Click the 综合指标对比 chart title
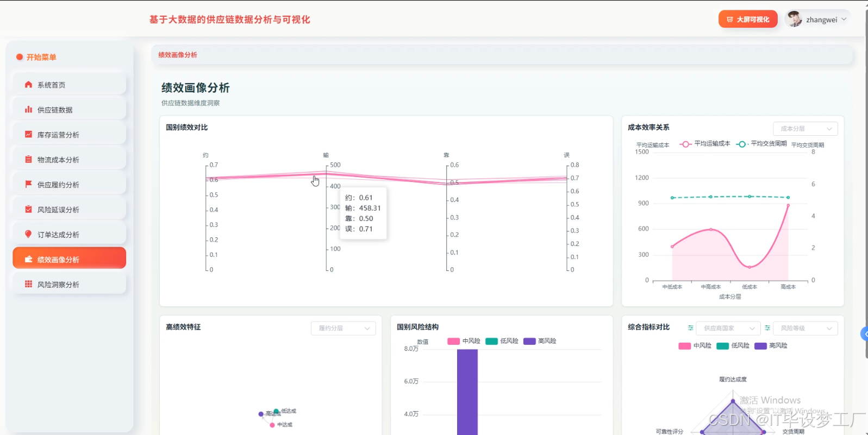Screen dimensions: 868x435 pyautogui.click(x=649, y=327)
